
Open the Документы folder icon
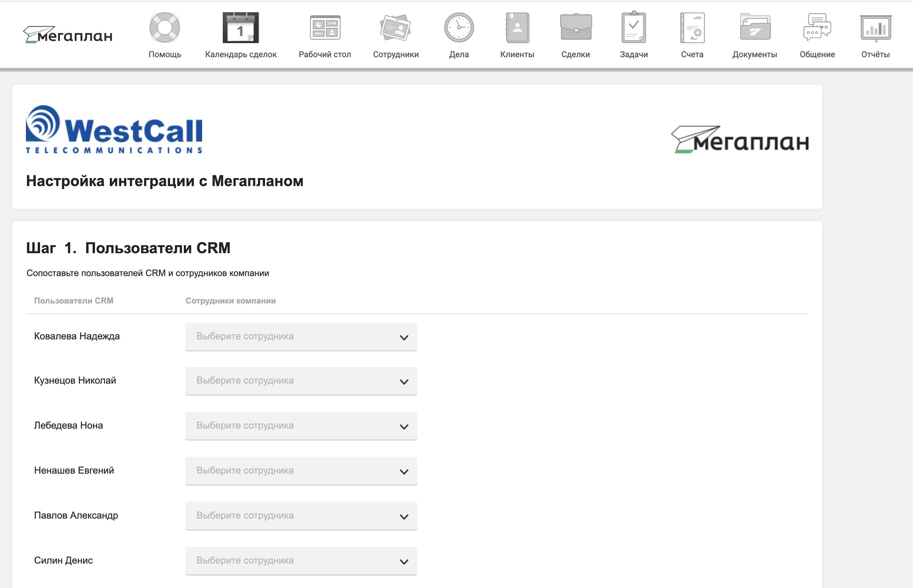[755, 27]
